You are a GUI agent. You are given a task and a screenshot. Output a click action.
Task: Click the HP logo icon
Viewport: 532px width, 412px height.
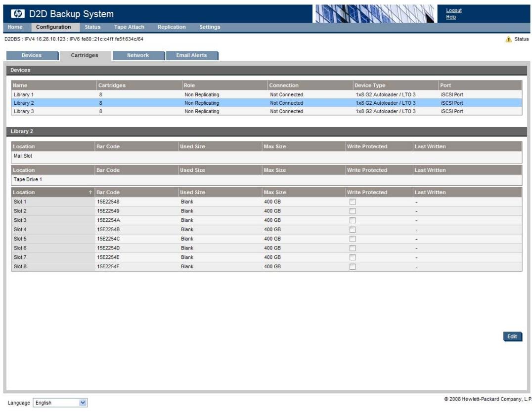pos(18,13)
